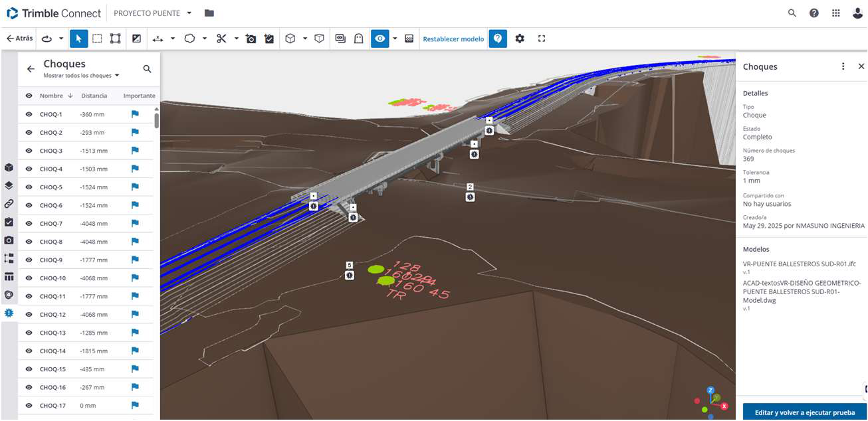Toggle visibility of CHOQ-1 clash
The height and width of the screenshot is (421, 868).
click(29, 114)
